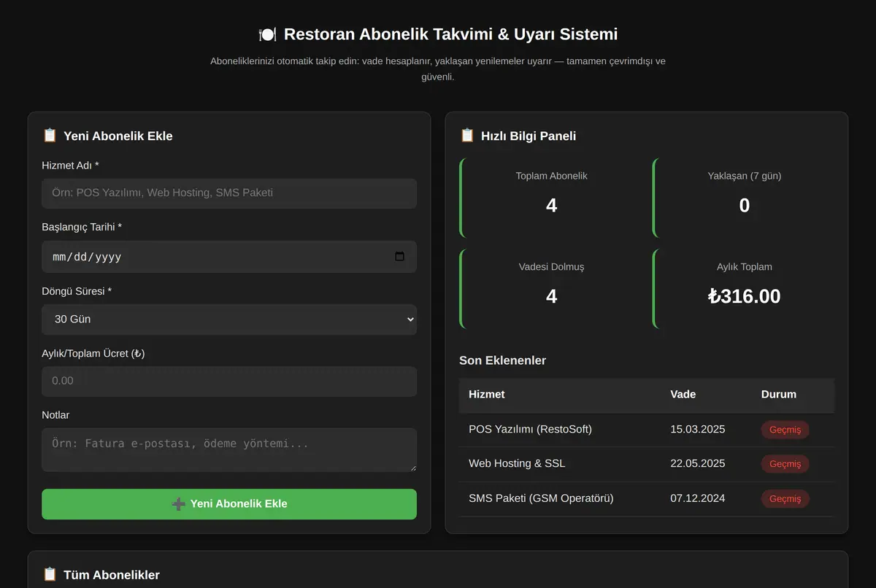The width and height of the screenshot is (876, 588).
Task: Click the Hizmet column header
Action: click(487, 395)
